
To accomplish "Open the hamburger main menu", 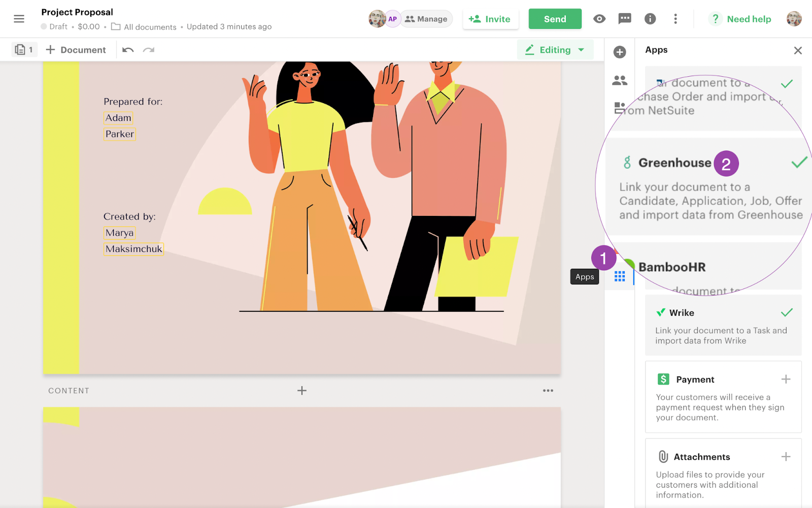I will (19, 19).
